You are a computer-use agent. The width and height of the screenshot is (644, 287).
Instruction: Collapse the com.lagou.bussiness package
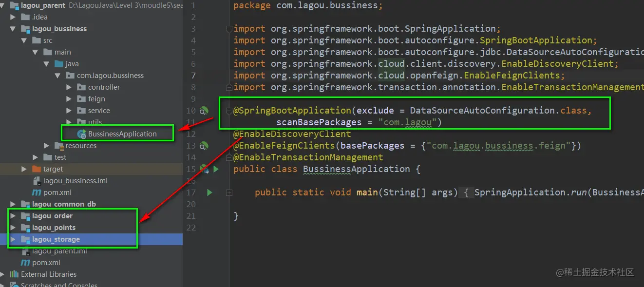tap(58, 76)
